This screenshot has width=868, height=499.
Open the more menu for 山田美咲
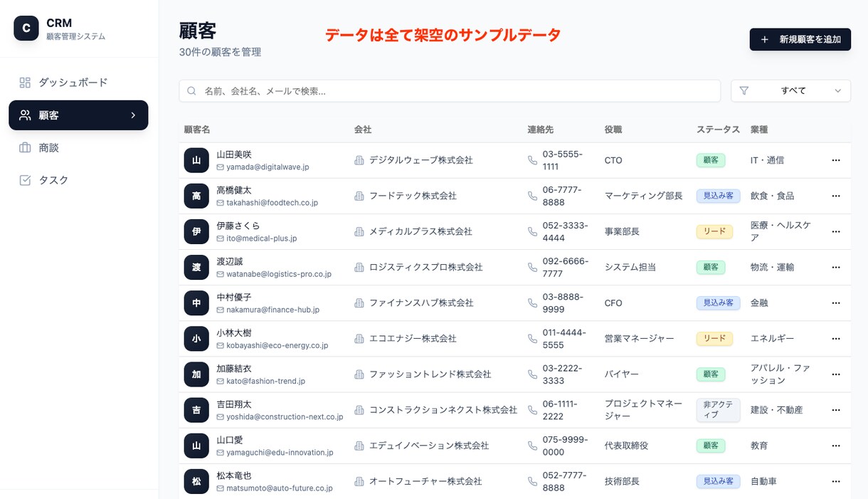836,160
